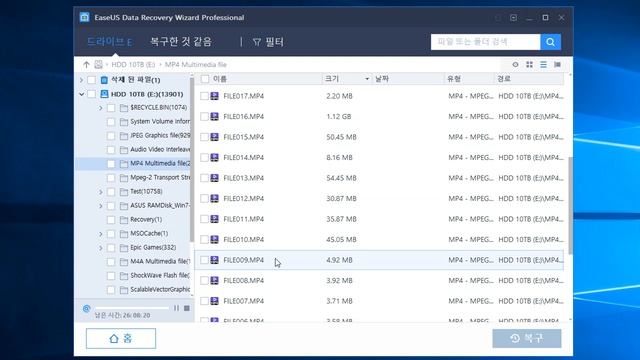640x360 pixels.
Task: Expand the $RECYCLE.BIN folder node
Action: pos(101,108)
